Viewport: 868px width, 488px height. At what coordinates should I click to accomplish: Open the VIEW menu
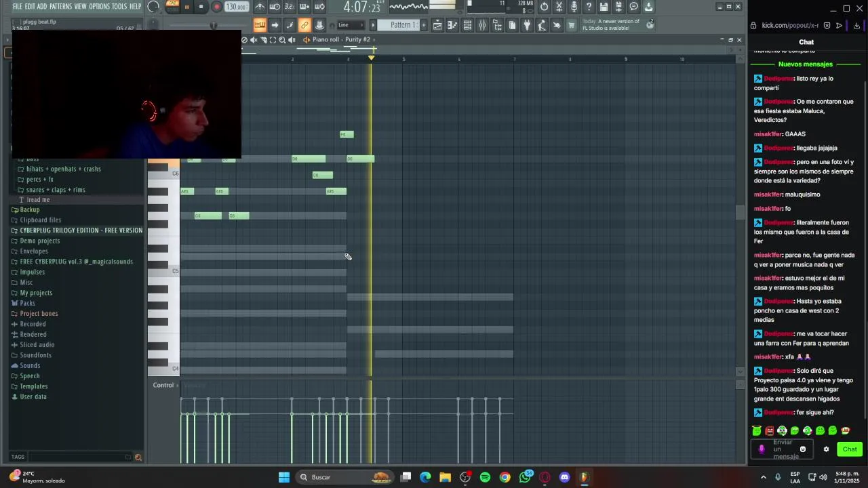click(80, 7)
